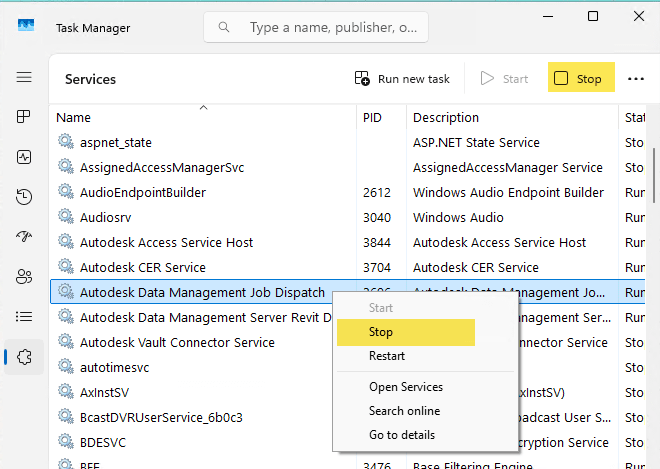The height and width of the screenshot is (469, 660).
Task: Click the Run new task button
Action: [402, 79]
